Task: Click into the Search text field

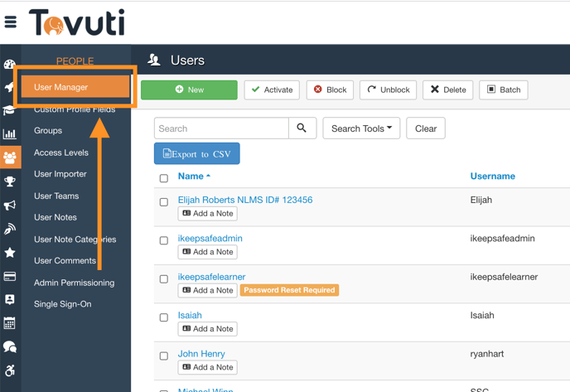Action: tap(221, 128)
